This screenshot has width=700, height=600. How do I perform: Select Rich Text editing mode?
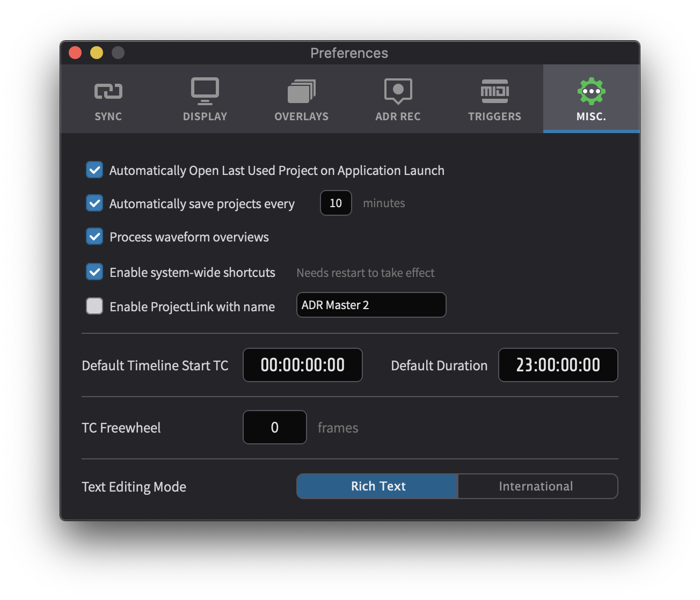377,486
